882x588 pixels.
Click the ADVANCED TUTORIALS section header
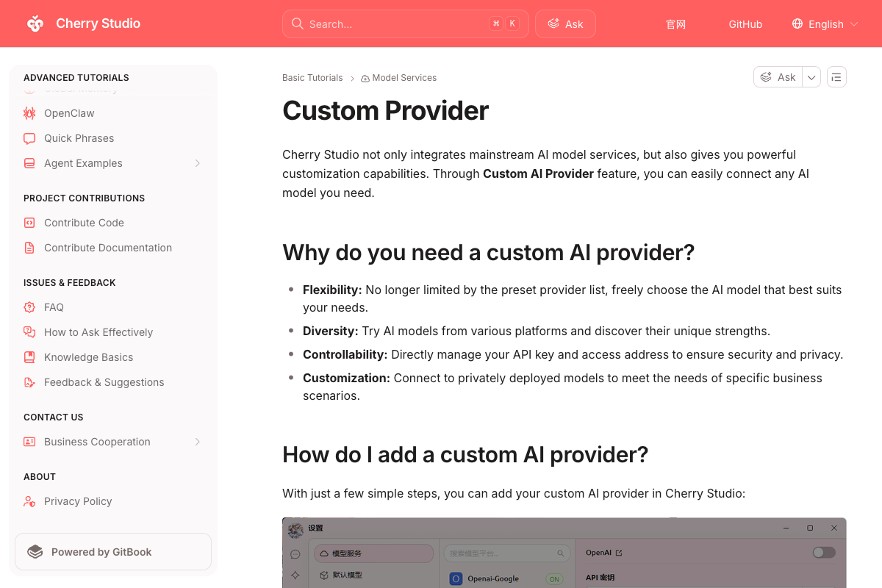(76, 78)
